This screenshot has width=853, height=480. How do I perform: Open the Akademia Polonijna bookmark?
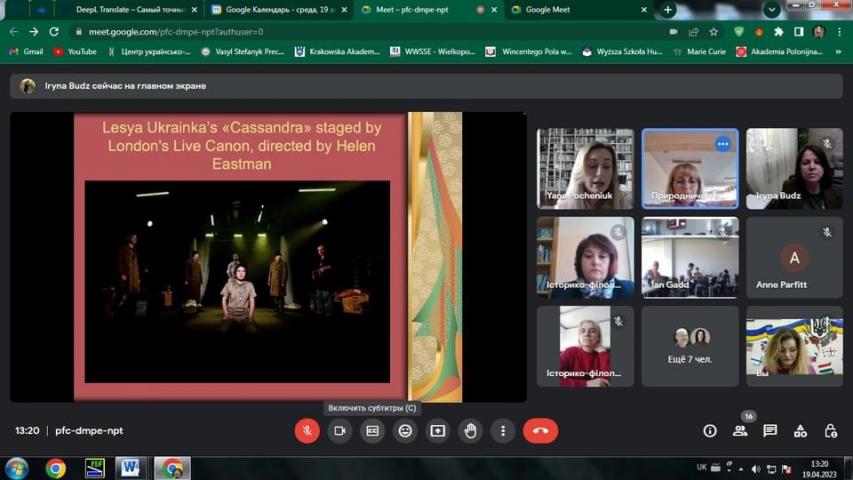click(x=780, y=52)
